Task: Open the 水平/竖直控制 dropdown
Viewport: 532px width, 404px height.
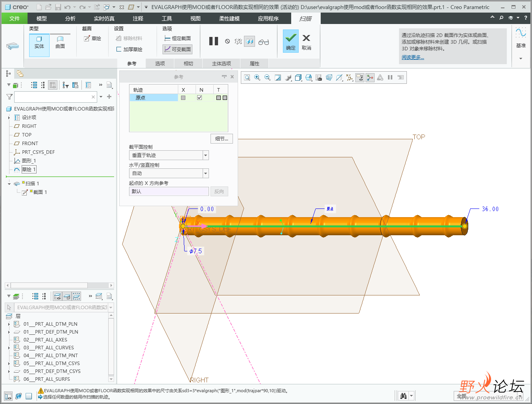Action: 205,173
